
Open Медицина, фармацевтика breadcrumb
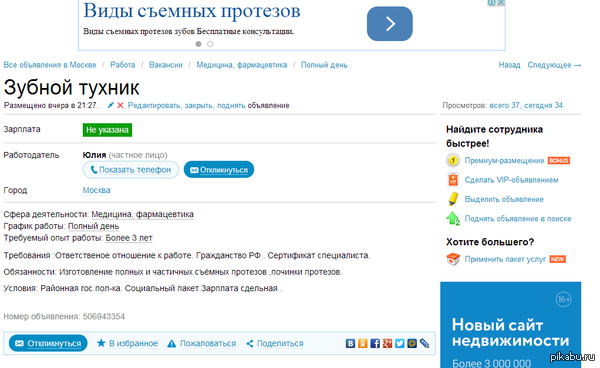242,65
